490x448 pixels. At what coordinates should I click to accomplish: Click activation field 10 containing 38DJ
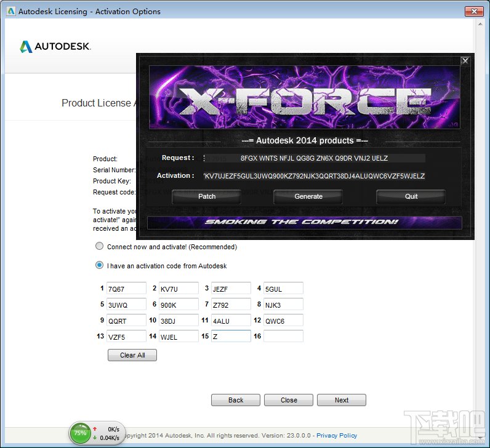(x=179, y=320)
